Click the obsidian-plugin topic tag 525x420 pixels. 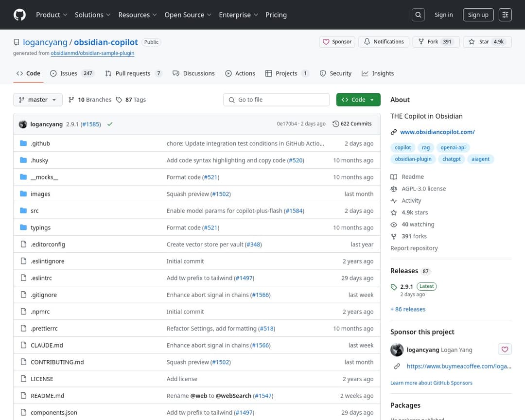tap(413, 159)
